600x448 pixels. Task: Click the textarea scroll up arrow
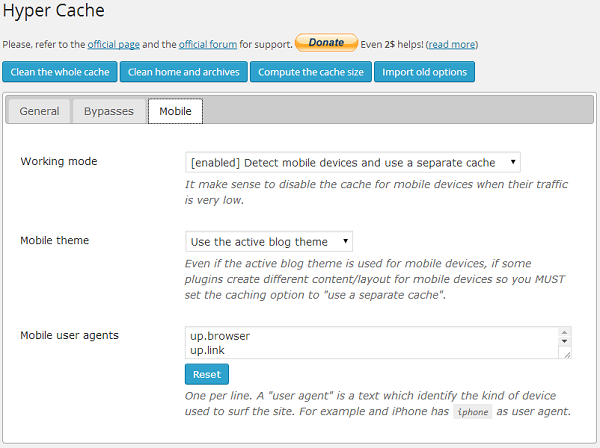[x=564, y=332]
